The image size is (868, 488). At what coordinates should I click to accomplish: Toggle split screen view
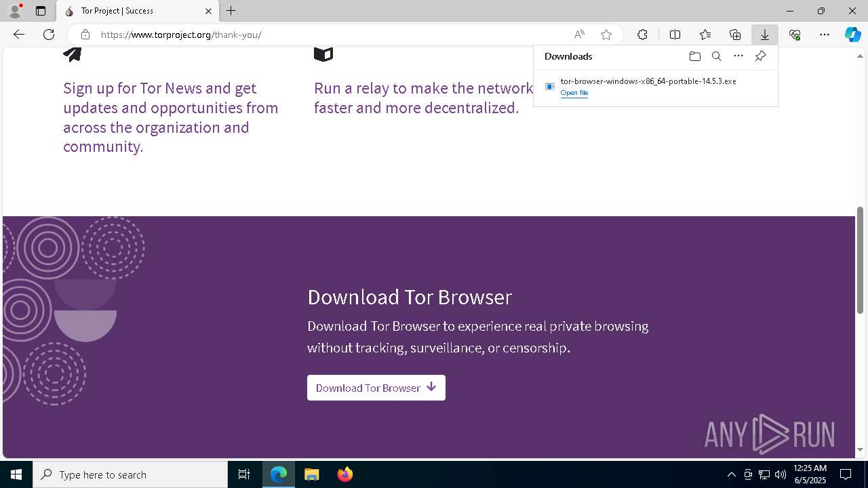(675, 35)
